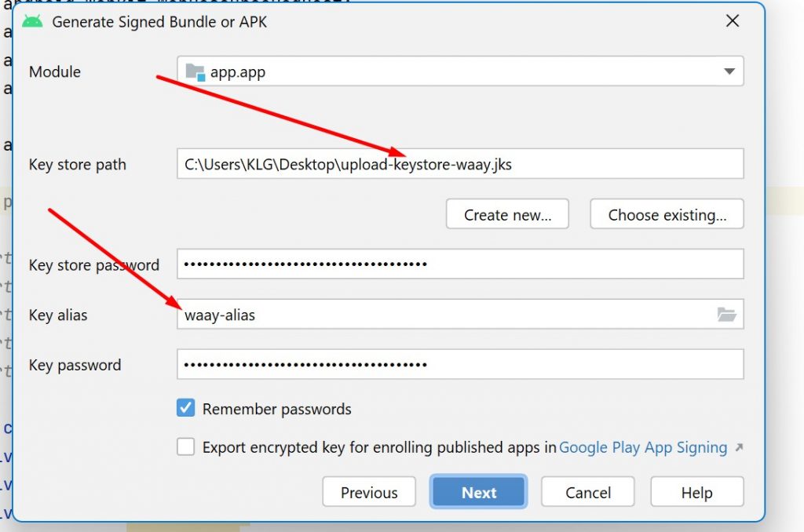Focus the Key password field
The width and height of the screenshot is (804, 532).
(x=459, y=365)
